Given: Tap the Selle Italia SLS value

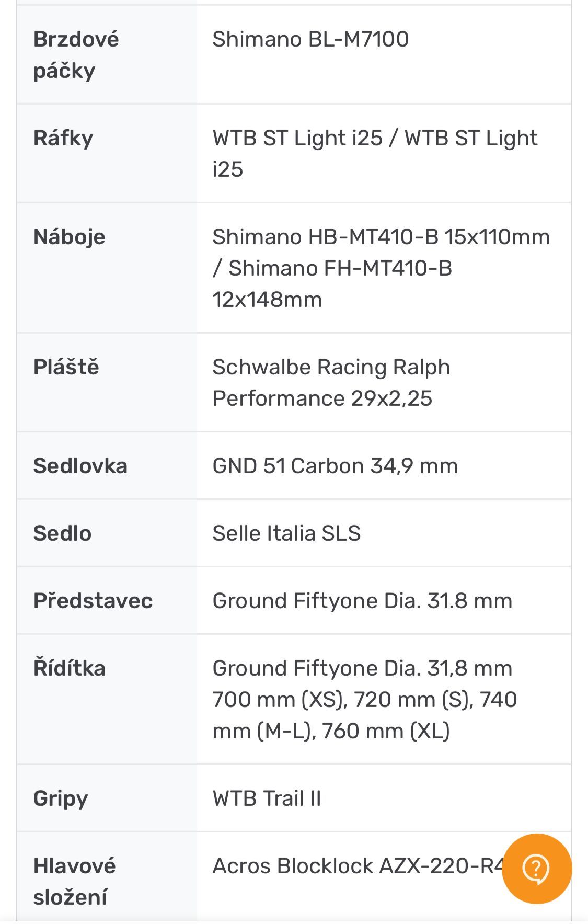Looking at the screenshot, I should tap(286, 533).
